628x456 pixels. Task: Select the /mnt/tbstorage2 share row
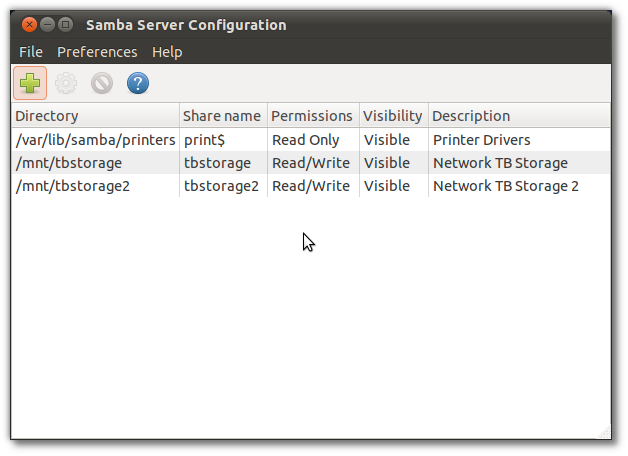tap(311, 186)
